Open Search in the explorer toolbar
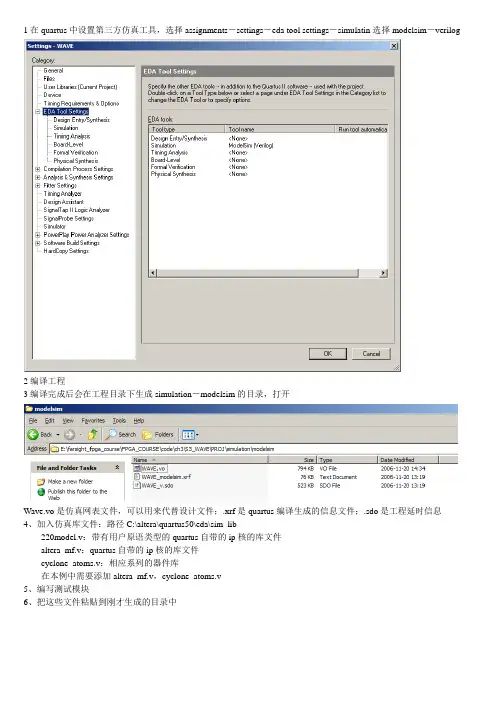 pos(121,434)
